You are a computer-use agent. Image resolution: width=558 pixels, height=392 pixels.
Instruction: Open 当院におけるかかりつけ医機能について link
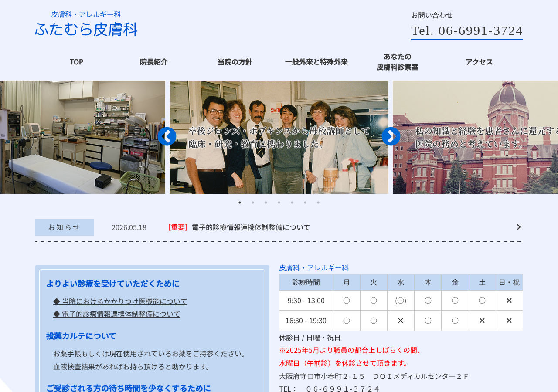[x=120, y=301]
